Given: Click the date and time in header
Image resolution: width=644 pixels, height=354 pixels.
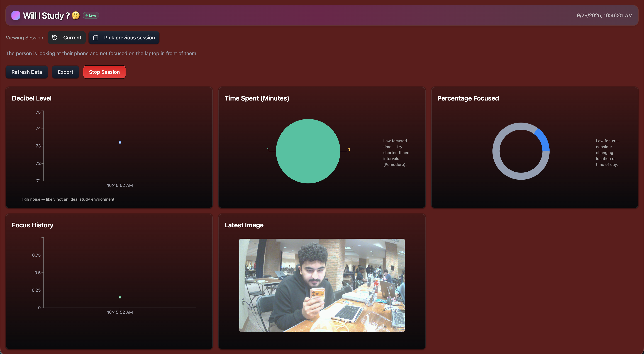Looking at the screenshot, I should pyautogui.click(x=604, y=16).
